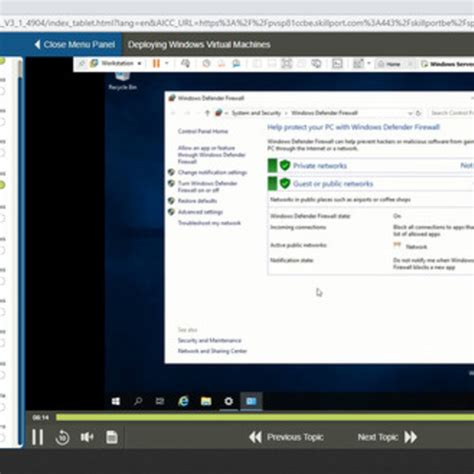Open the Settings gear in the taskbar
The image size is (474, 474).
pos(229,401)
